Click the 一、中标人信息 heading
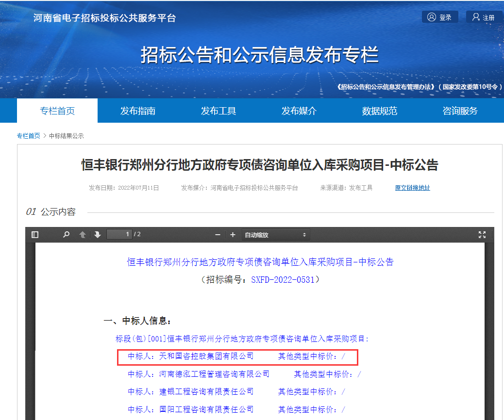This screenshot has width=504, height=420. pyautogui.click(x=137, y=321)
